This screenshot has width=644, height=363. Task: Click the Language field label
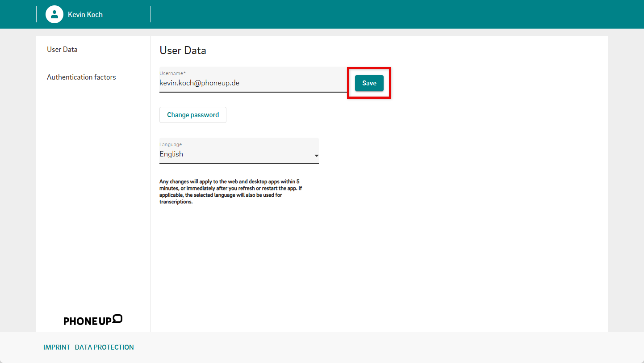tap(171, 144)
